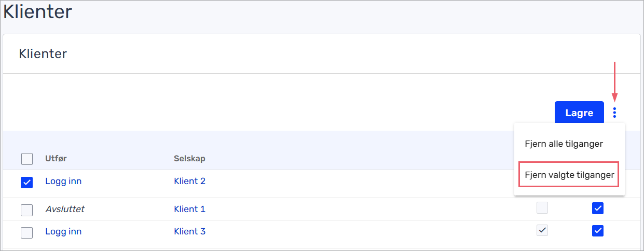Click grey disabled checkbox in Klient 1 row

542,208
